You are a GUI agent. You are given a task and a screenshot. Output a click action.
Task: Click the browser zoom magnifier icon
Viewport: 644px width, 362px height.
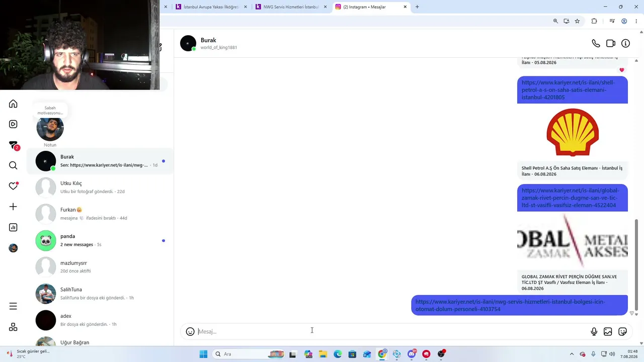pos(555,21)
